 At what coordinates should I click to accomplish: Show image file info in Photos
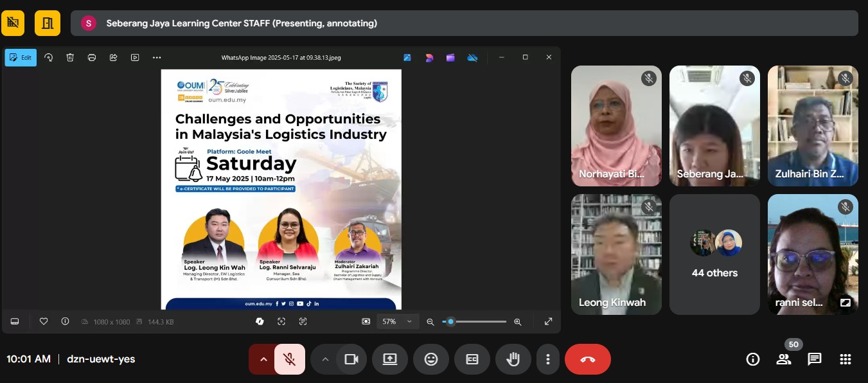65,321
